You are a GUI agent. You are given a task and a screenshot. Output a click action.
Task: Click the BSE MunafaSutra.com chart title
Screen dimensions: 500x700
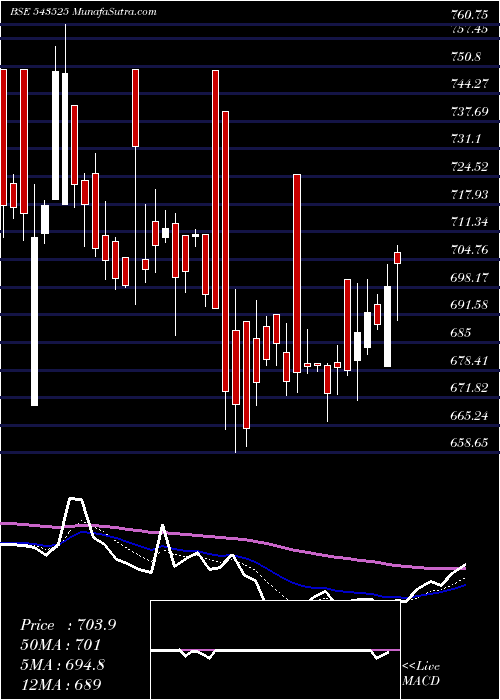tap(83, 12)
